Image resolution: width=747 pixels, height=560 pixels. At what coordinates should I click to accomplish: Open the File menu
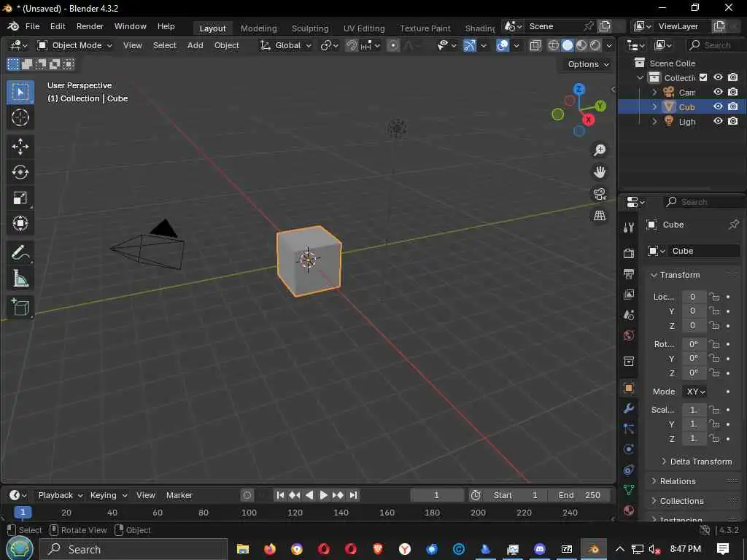[32, 26]
